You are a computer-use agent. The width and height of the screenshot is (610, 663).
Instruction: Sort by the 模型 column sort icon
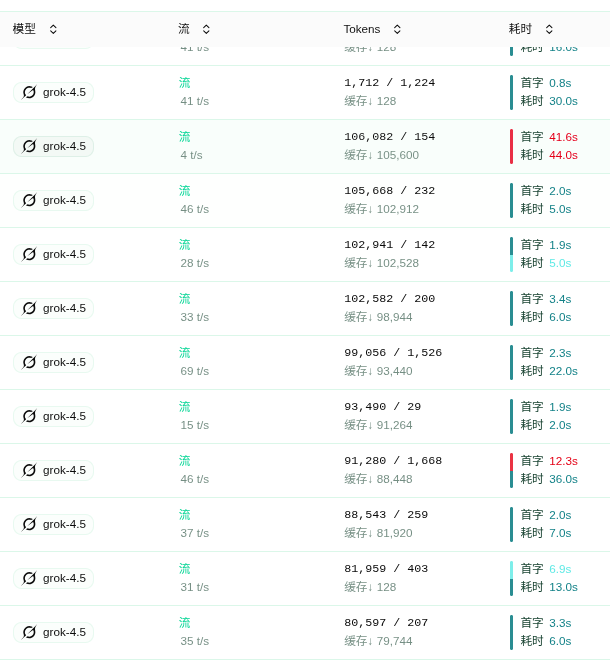tap(53, 29)
